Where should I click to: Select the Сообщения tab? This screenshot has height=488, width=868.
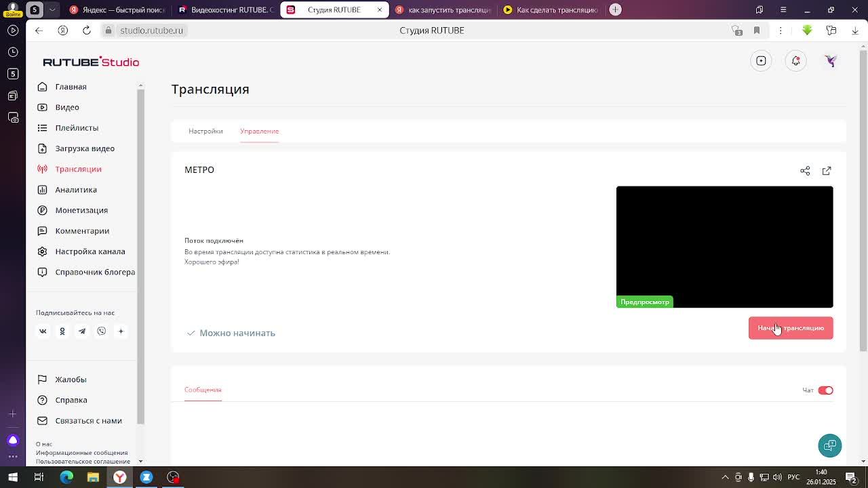[x=203, y=390]
